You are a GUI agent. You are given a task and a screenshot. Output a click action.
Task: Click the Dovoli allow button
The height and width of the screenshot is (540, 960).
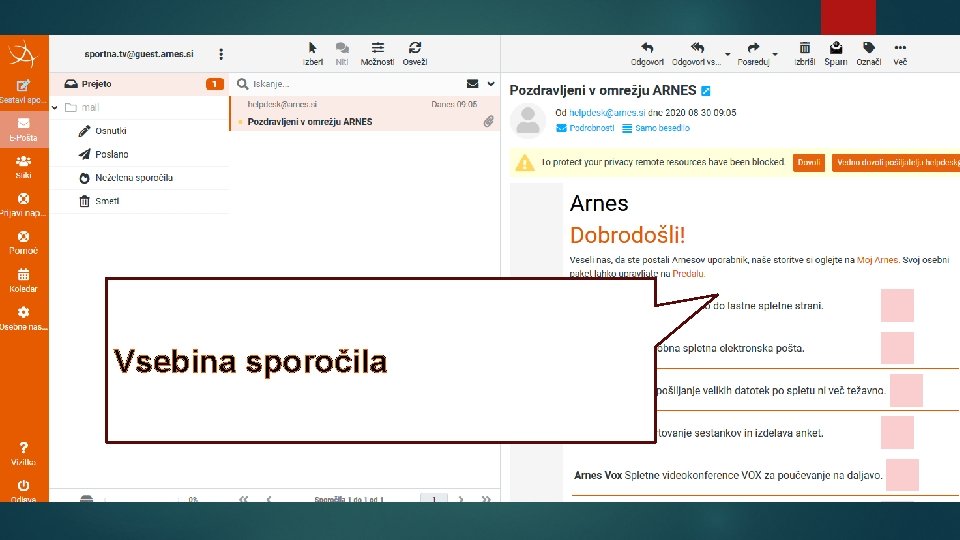click(809, 162)
